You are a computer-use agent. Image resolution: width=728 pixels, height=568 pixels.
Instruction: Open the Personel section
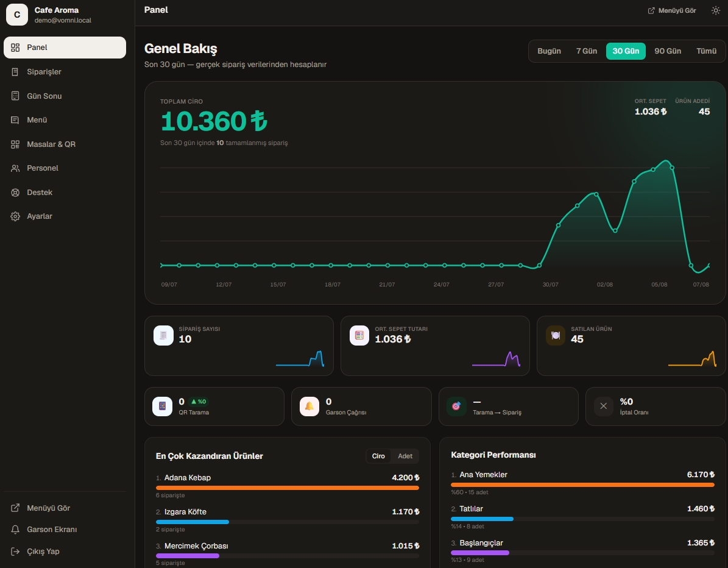(x=65, y=168)
